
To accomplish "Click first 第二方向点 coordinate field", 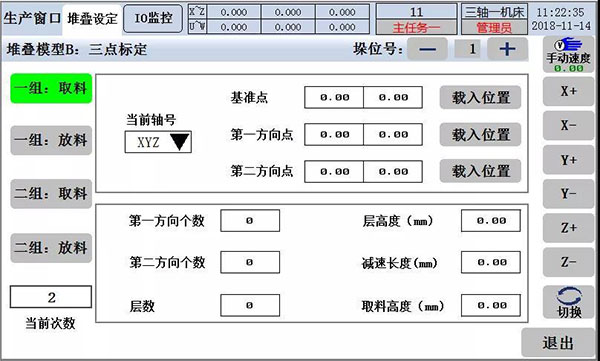I will pos(334,172).
